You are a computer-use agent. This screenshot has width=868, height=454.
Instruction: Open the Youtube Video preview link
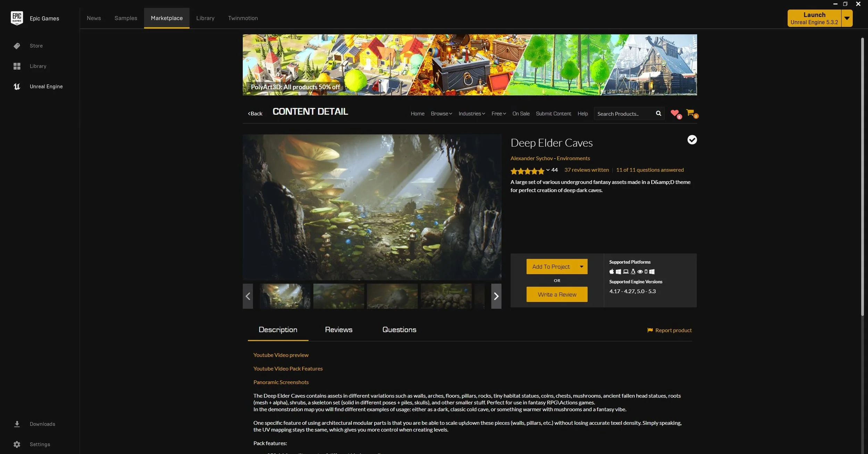point(281,355)
